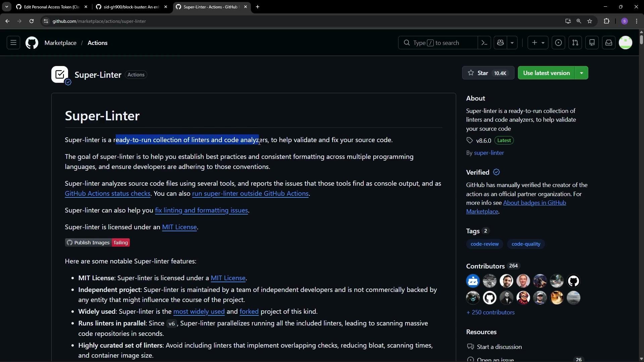Click install app icon in address bar
The width and height of the screenshot is (644, 362).
568,21
